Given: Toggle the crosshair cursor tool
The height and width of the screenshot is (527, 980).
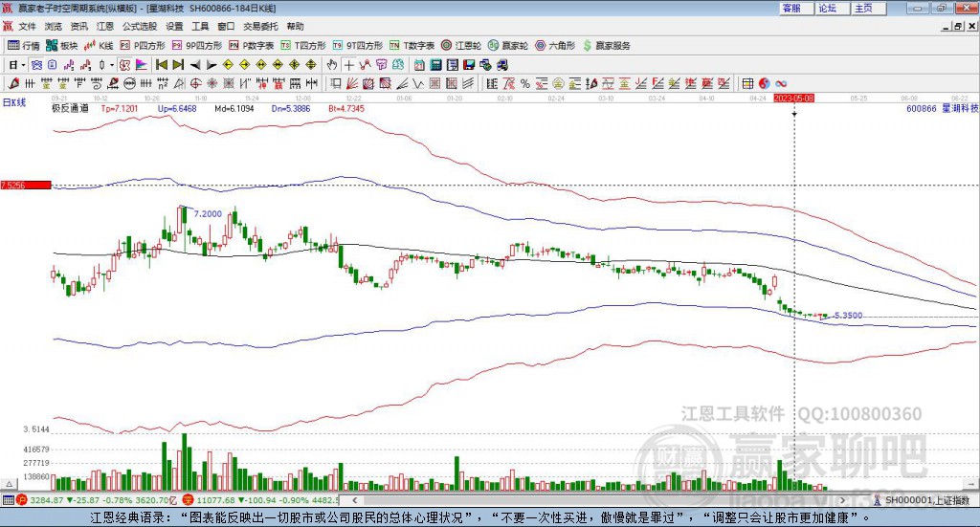Looking at the screenshot, I should click(348, 65).
